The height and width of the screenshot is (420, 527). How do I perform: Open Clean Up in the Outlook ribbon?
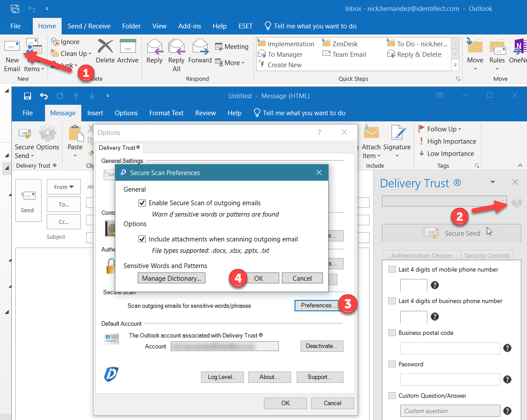(71, 53)
